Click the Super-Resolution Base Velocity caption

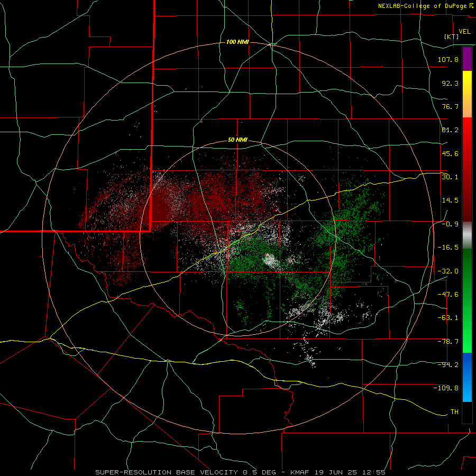click(x=241, y=472)
